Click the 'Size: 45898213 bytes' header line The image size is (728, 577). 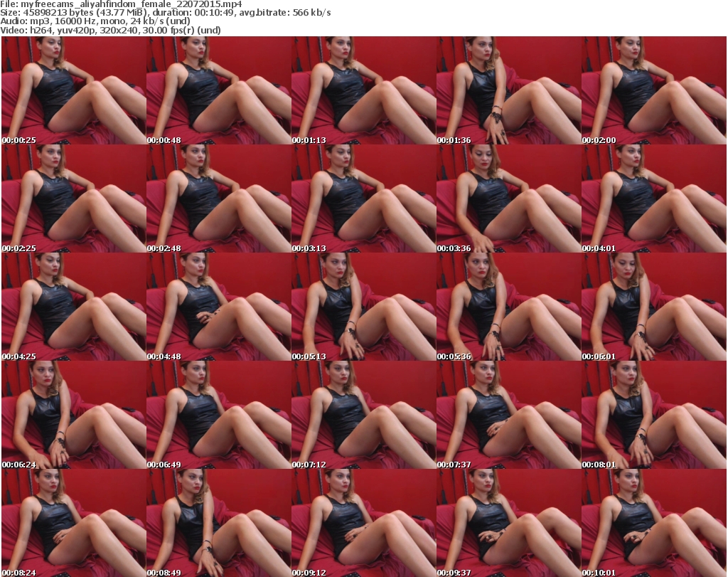tap(165, 13)
